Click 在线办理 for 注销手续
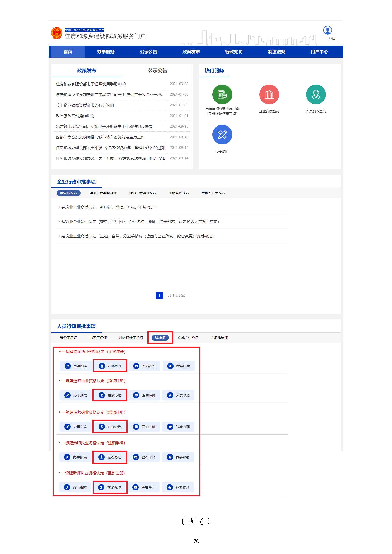This screenshot has width=392, height=554. pos(110,457)
